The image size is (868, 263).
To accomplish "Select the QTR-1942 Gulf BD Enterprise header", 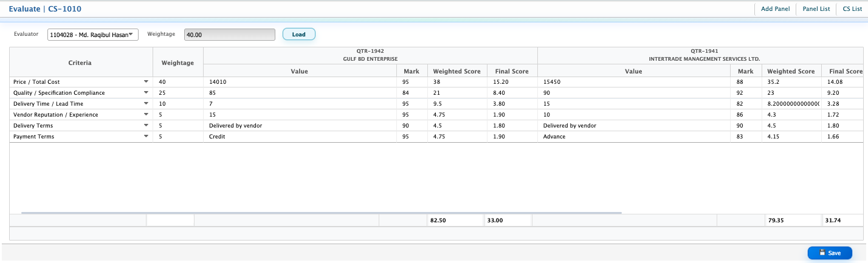I will 370,55.
